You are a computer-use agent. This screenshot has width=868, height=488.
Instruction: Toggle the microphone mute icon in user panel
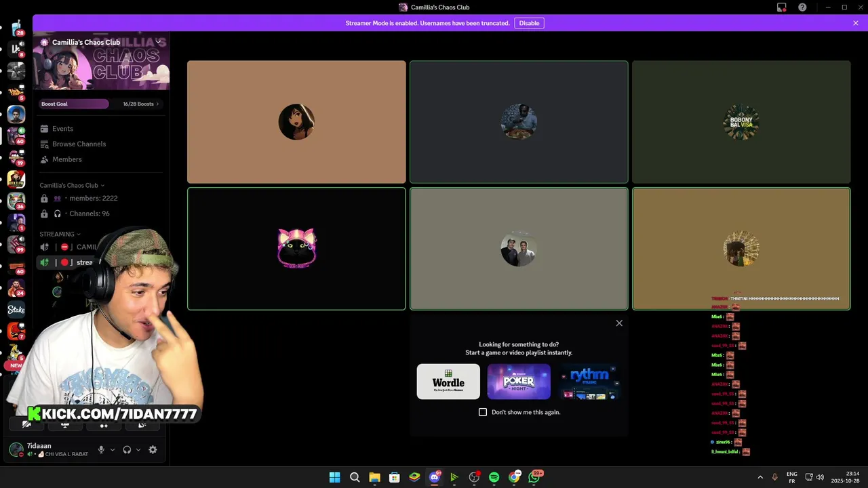pos(101,449)
